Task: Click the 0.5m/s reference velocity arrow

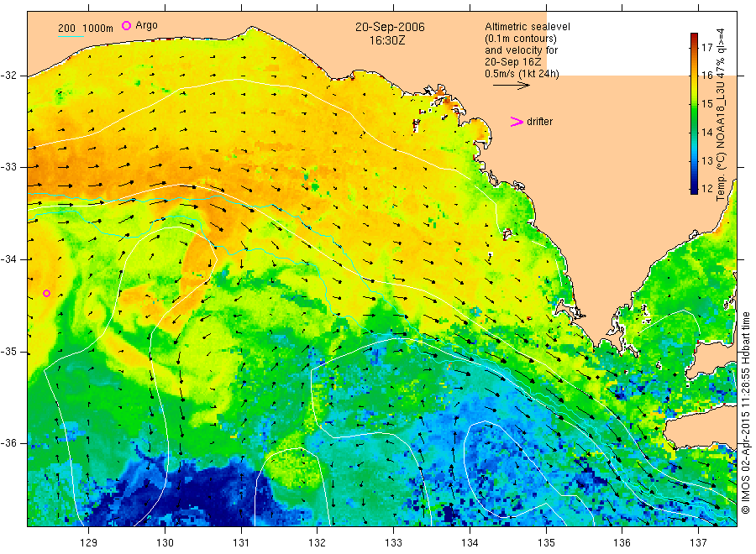Action: coord(511,86)
